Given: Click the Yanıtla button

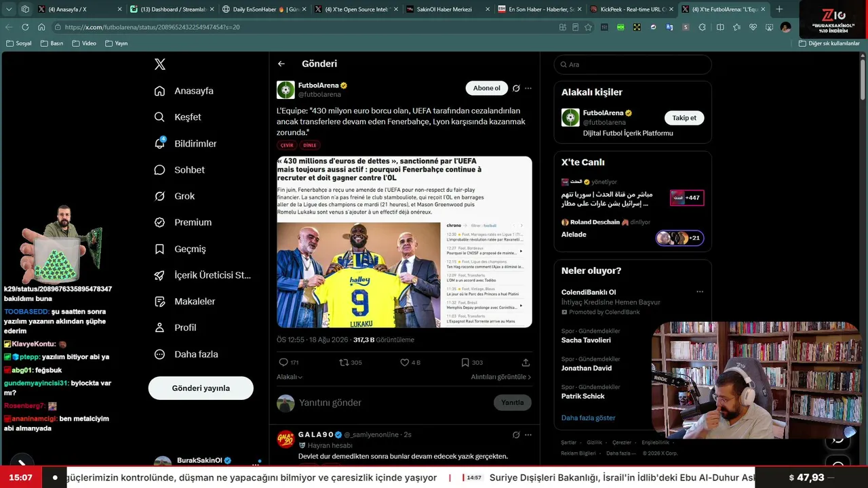Looking at the screenshot, I should point(512,403).
